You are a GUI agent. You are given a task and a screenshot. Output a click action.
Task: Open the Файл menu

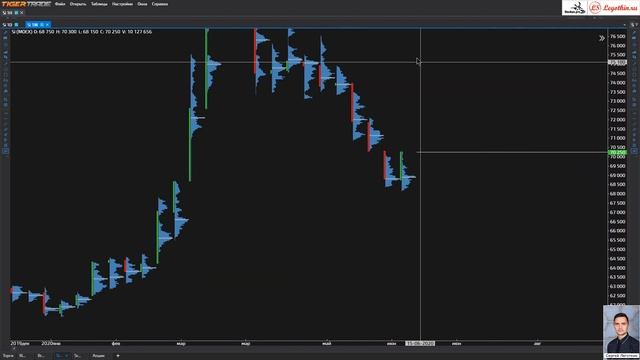[x=60, y=4]
